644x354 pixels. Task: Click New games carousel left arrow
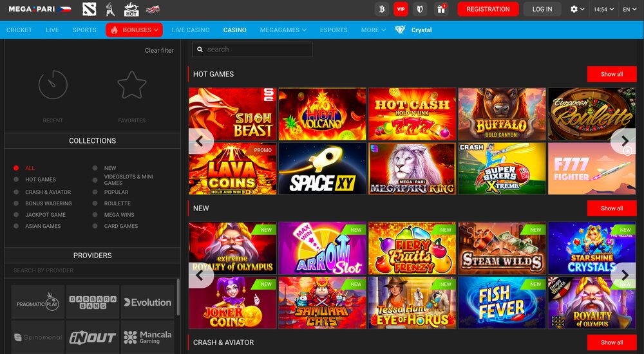pyautogui.click(x=201, y=275)
